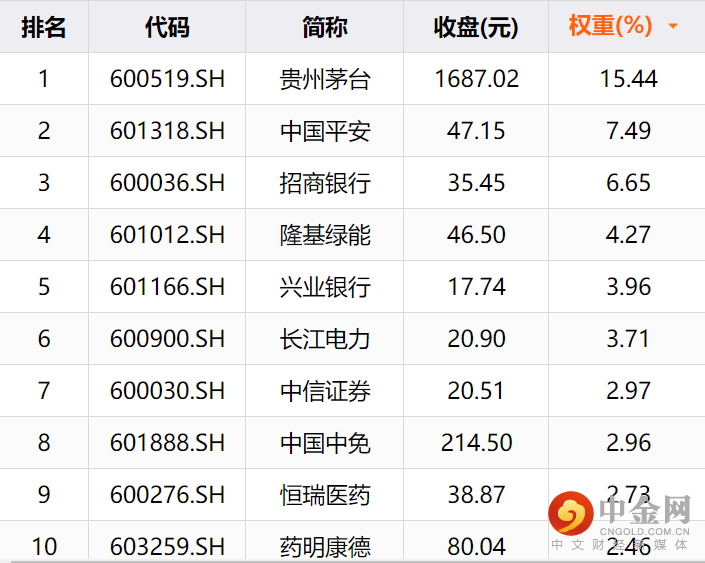Open 兴业银行 stock name
The width and height of the screenshot is (705, 563).
[x=325, y=288]
